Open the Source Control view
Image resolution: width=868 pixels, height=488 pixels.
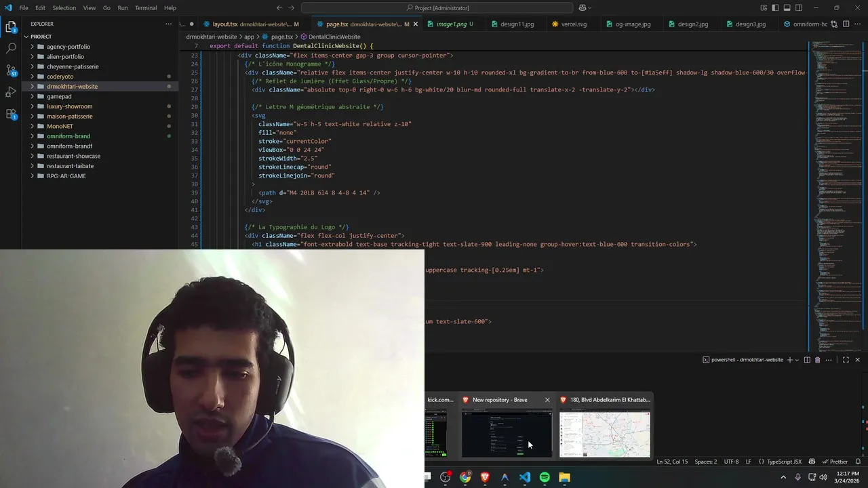[11, 70]
